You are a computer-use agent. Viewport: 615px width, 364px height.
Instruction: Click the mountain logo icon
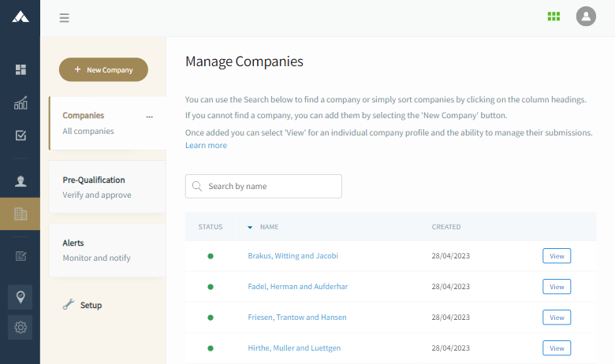20,17
